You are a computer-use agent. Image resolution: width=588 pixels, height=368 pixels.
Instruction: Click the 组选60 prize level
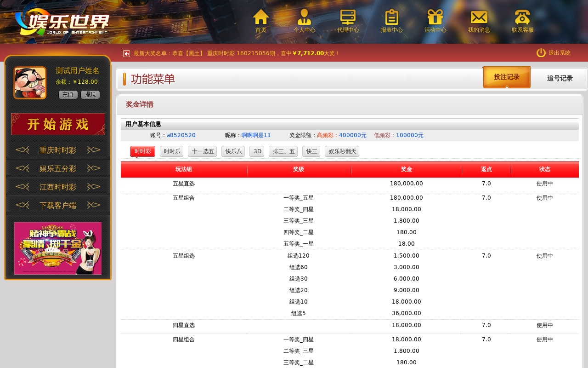[x=299, y=267]
